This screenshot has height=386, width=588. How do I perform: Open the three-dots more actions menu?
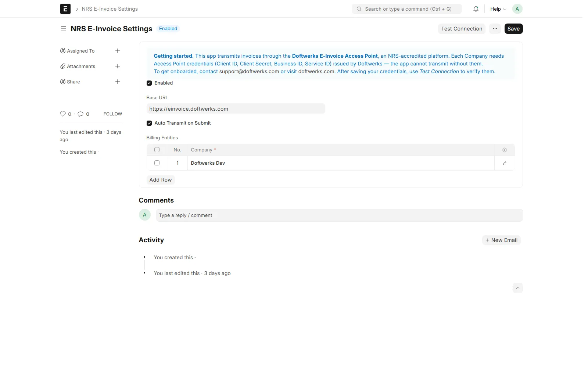[x=495, y=29]
